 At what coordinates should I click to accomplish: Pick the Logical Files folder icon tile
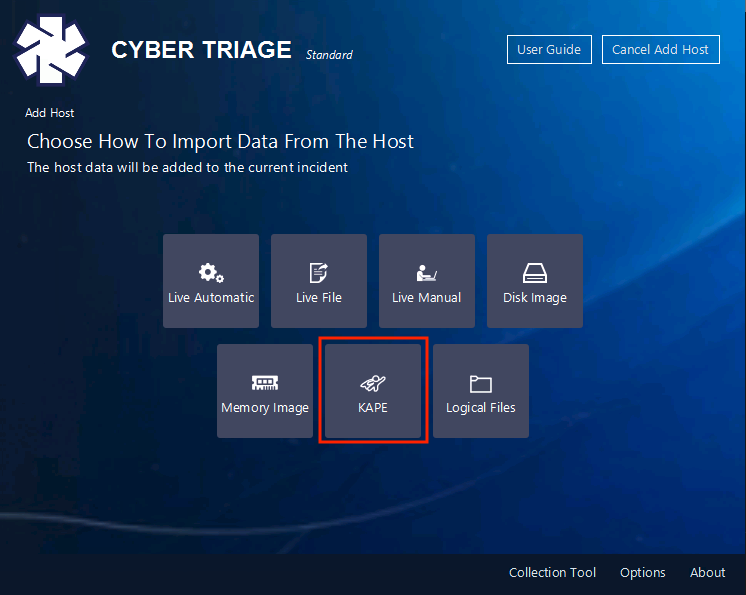(x=481, y=391)
